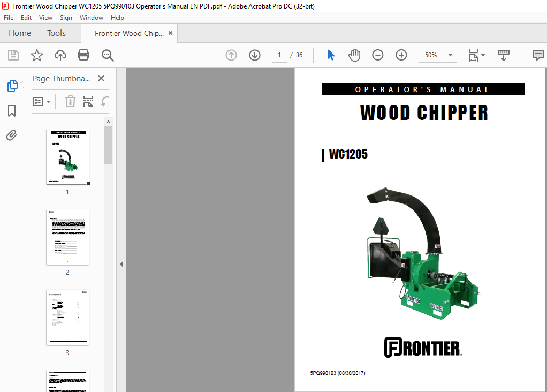Click the upload to cloud icon
This screenshot has width=547, height=392.
(x=60, y=55)
